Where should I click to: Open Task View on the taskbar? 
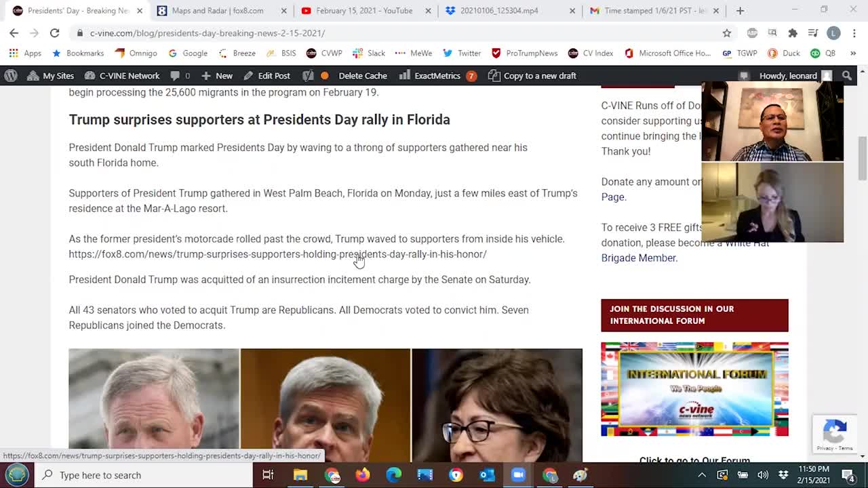tap(268, 474)
